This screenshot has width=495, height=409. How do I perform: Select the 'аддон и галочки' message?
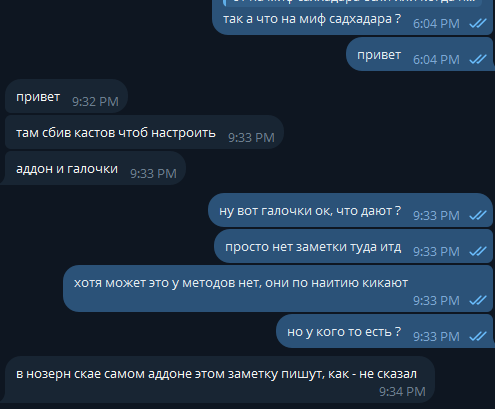[x=95, y=168]
